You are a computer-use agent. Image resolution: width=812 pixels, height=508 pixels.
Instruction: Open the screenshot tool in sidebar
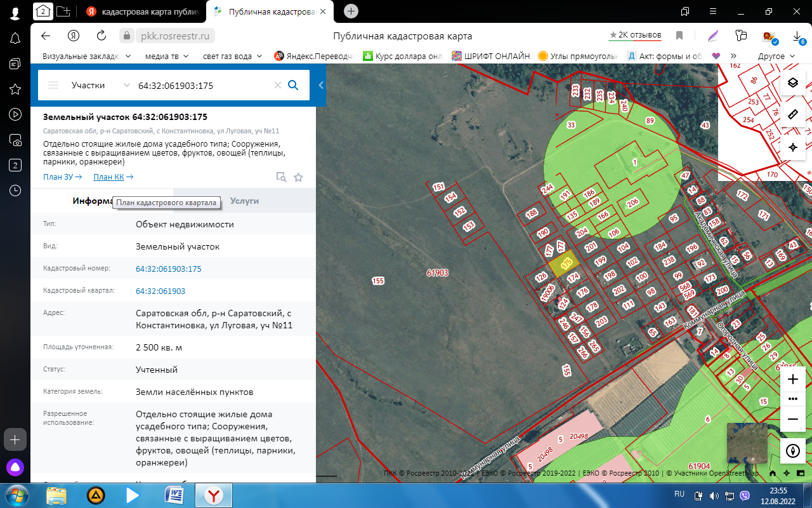click(x=15, y=140)
